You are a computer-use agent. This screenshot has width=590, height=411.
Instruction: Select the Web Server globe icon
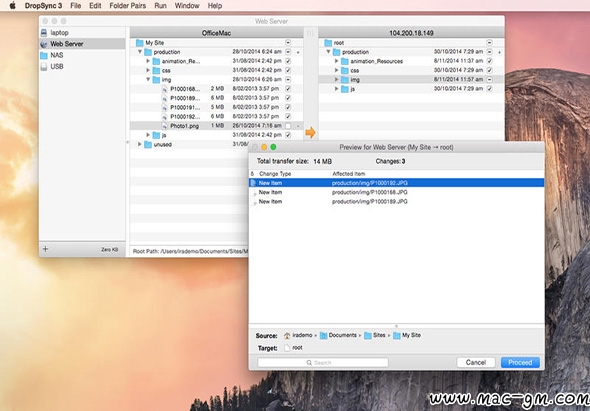[x=44, y=44]
